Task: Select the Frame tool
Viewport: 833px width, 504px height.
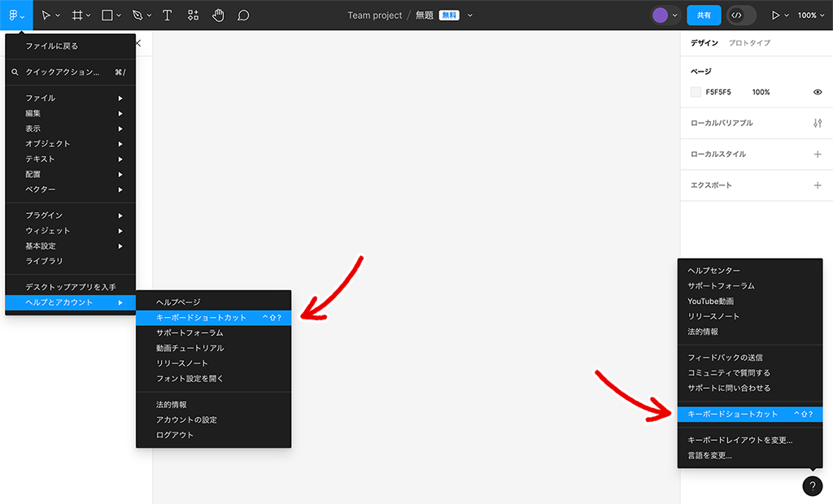Action: (x=77, y=15)
